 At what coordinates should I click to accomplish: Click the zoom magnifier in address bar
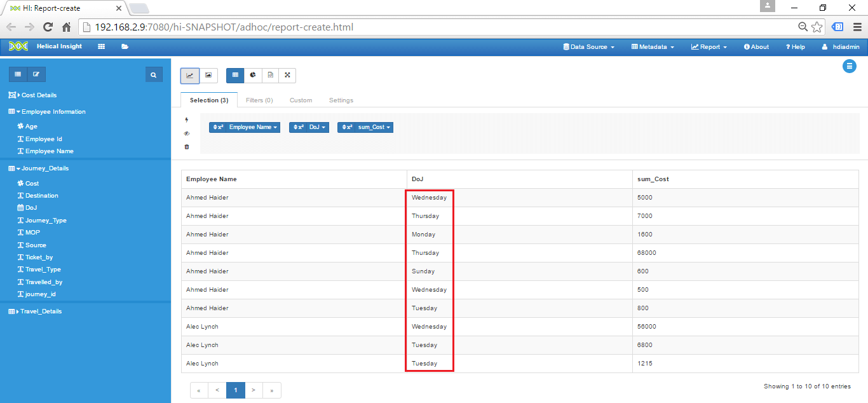click(x=803, y=27)
